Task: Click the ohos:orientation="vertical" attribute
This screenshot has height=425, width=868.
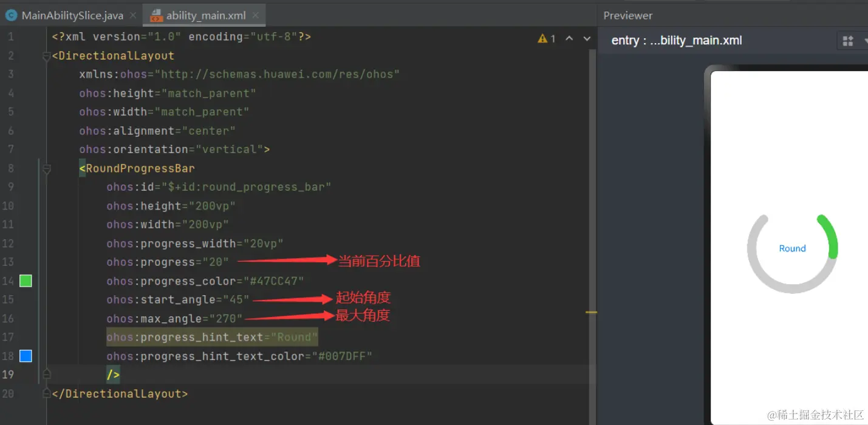Action: (x=171, y=149)
